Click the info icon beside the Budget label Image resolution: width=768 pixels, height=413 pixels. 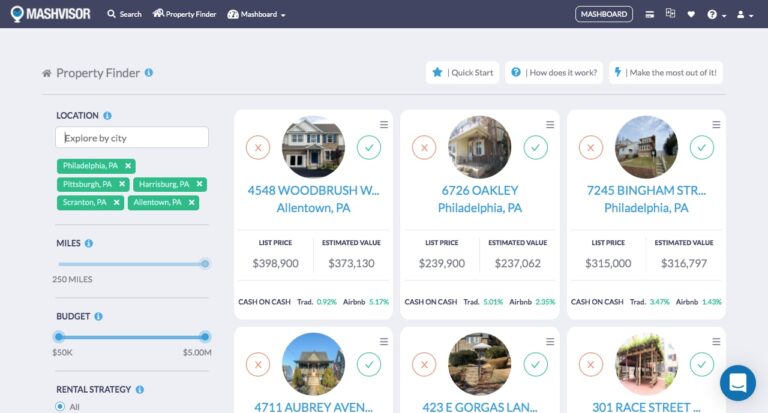98,316
